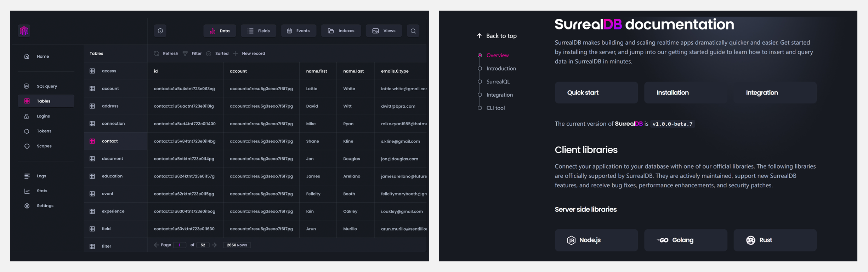The width and height of the screenshot is (868, 272).
Task: Click the Rust logo icon
Action: (x=750, y=240)
